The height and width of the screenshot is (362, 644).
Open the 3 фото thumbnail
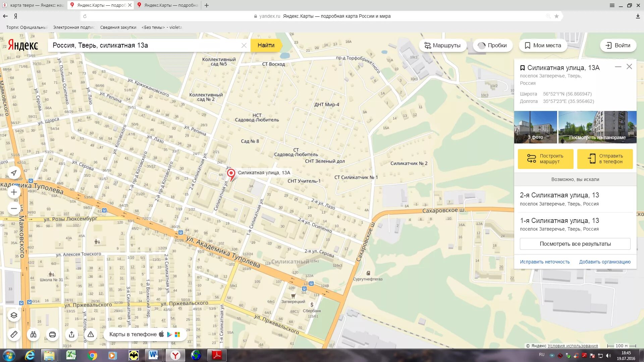click(535, 127)
